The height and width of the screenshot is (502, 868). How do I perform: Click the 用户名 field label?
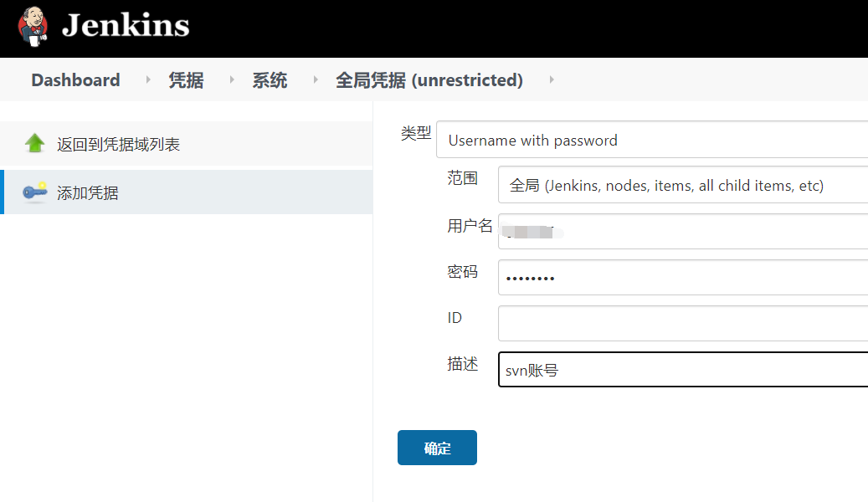coord(470,226)
